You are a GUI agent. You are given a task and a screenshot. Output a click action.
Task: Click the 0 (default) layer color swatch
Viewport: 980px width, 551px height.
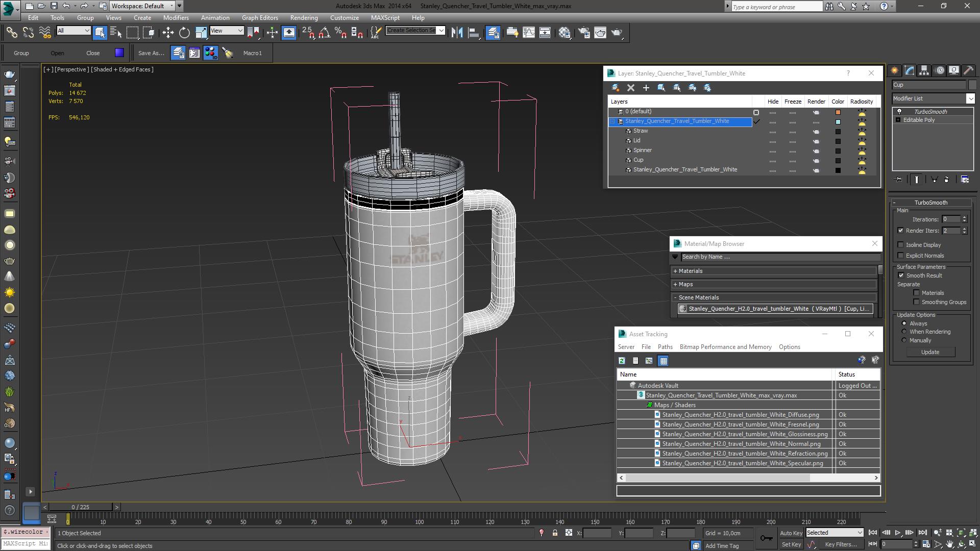tap(838, 112)
